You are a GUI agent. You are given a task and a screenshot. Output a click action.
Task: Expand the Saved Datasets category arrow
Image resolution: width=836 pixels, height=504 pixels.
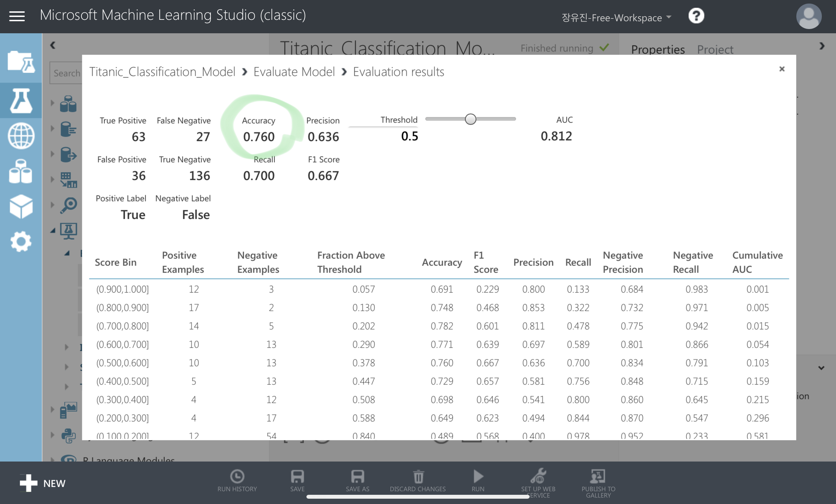pos(52,103)
